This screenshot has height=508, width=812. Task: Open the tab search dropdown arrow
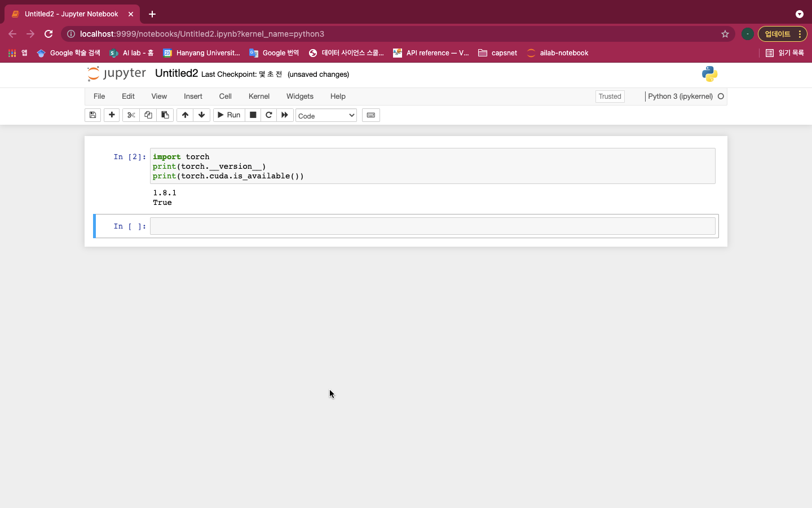800,14
